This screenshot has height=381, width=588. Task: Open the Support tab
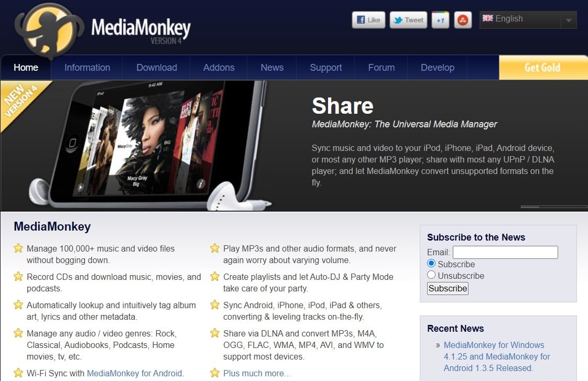coord(325,68)
